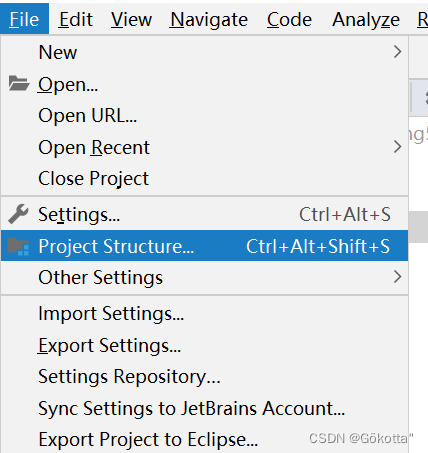Open the Navigate menu
428x453 pixels.
click(209, 19)
